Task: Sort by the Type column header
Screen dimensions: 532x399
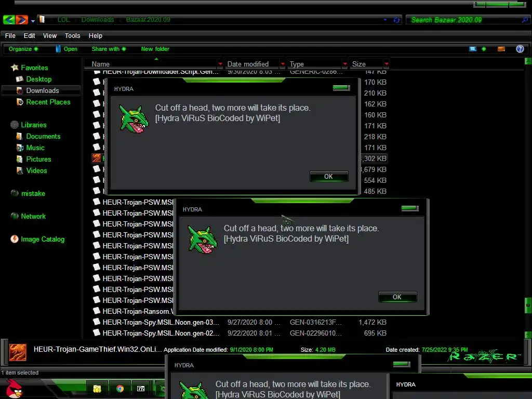Action: click(314, 64)
